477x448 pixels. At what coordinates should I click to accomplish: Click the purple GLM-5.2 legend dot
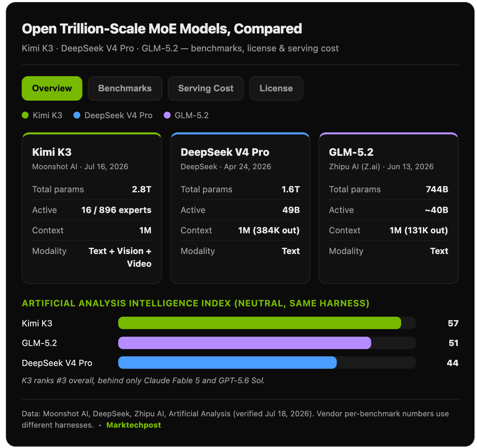click(x=167, y=115)
